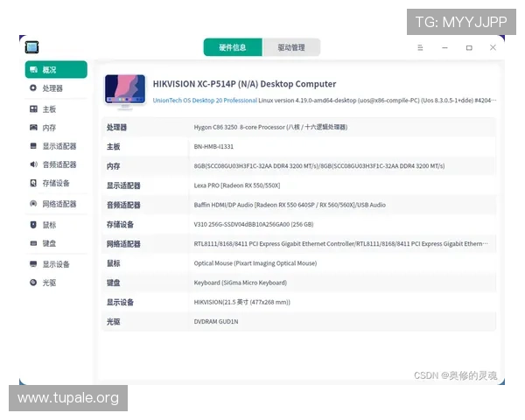Click the 光驱 row label in table
The width and height of the screenshot is (525, 420).
pos(113,321)
